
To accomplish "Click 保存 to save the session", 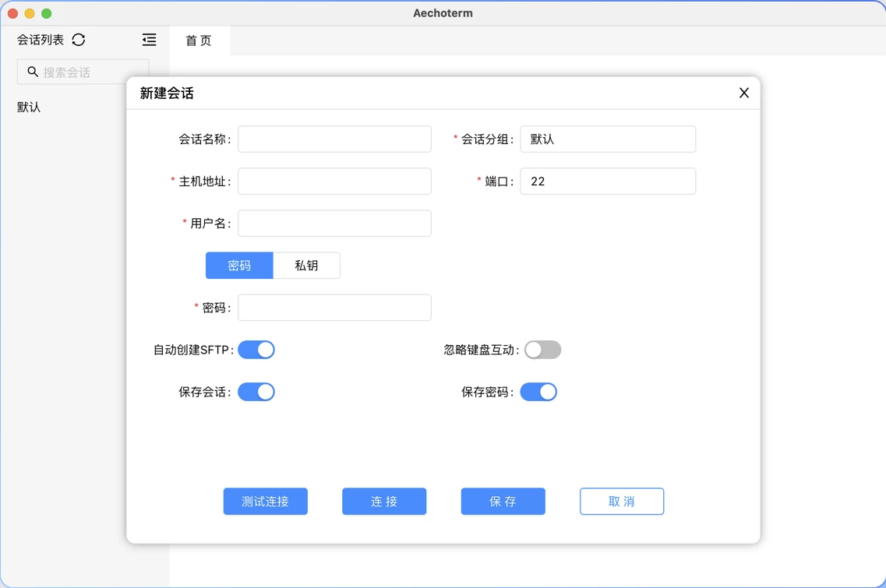I will pos(503,502).
